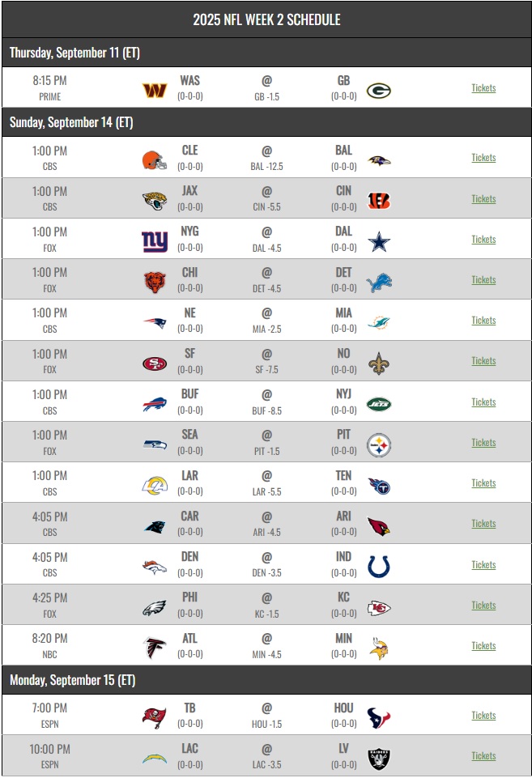Open Tickets link for WAS @ GB
This screenshot has height=778, width=532.
pyautogui.click(x=483, y=88)
